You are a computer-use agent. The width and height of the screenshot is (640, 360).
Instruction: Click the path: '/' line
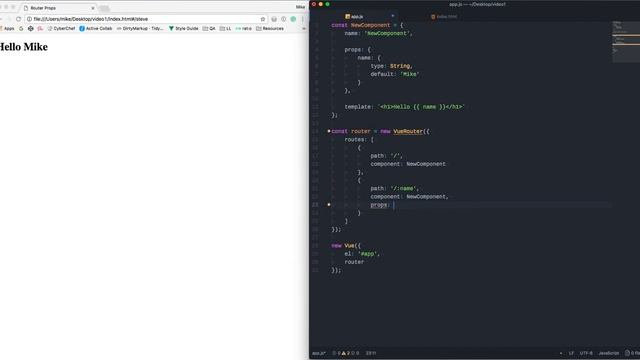coord(387,156)
